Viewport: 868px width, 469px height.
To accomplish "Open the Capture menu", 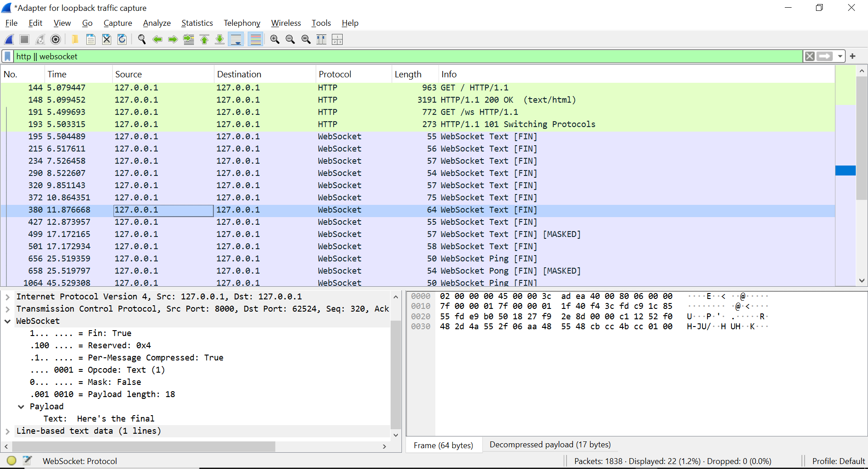I will coord(118,23).
